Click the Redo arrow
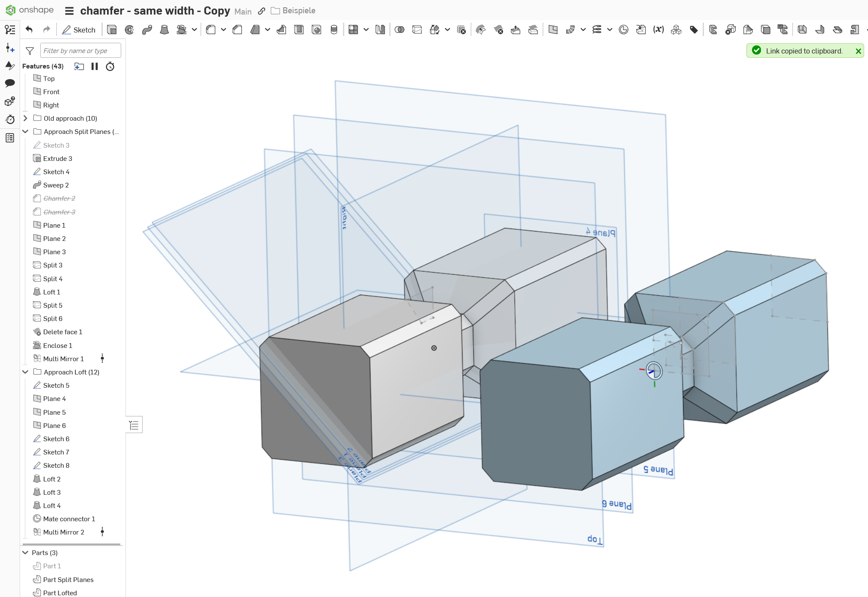The height and width of the screenshot is (597, 868). [46, 30]
